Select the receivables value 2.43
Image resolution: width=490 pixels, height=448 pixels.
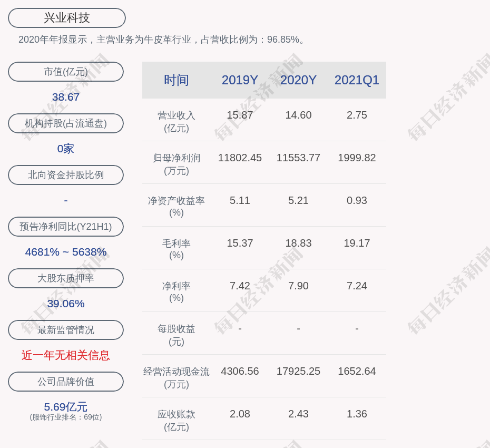(x=298, y=414)
